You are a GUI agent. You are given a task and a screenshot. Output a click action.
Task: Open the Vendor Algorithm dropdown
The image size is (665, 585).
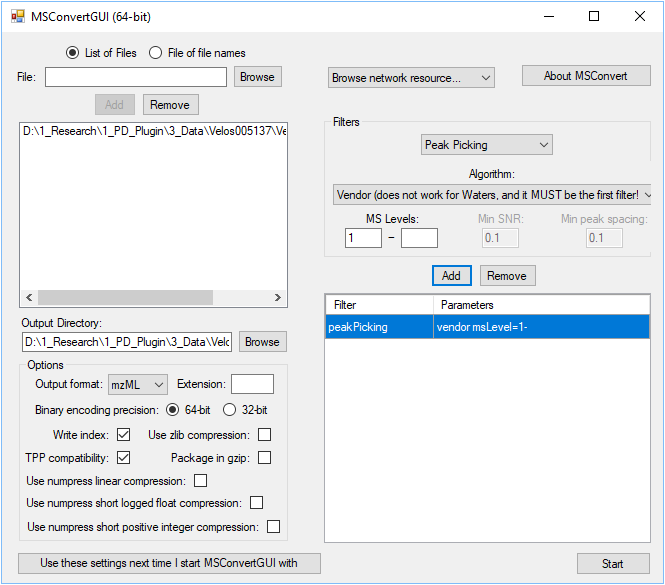492,195
